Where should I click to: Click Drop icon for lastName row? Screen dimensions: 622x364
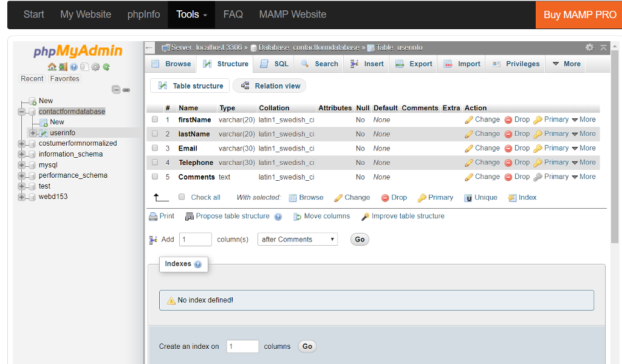(508, 134)
